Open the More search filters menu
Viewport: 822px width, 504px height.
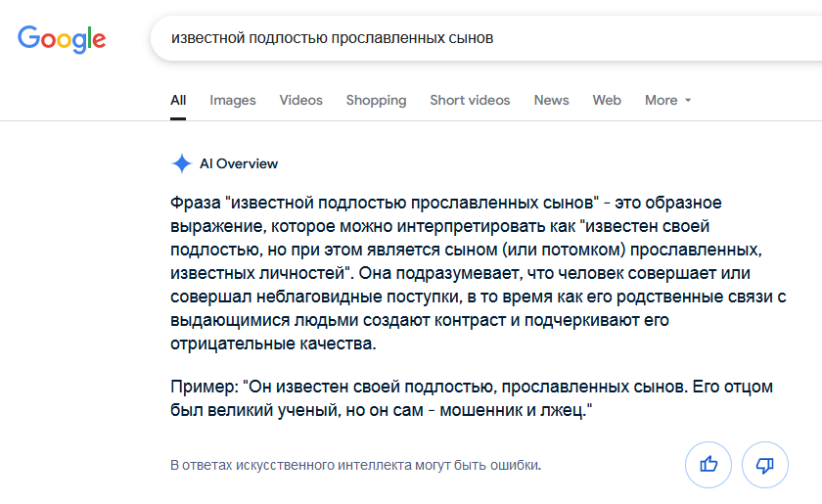[x=667, y=100]
